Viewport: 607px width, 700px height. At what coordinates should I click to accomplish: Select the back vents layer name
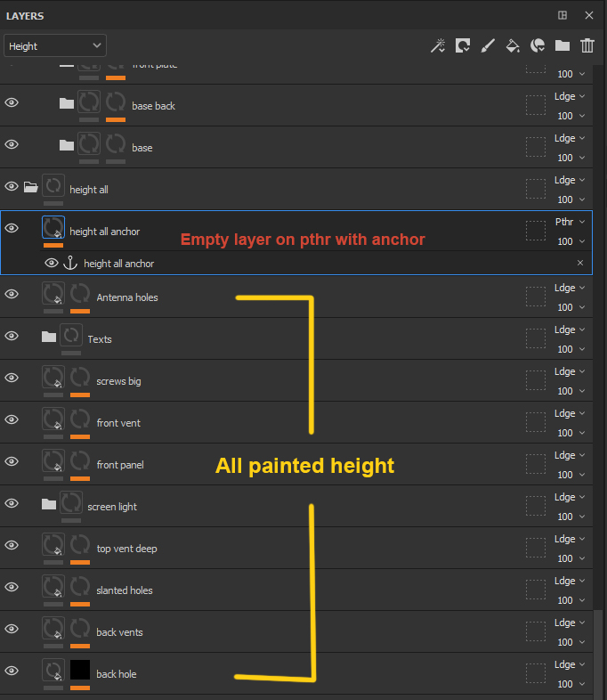coord(119,632)
